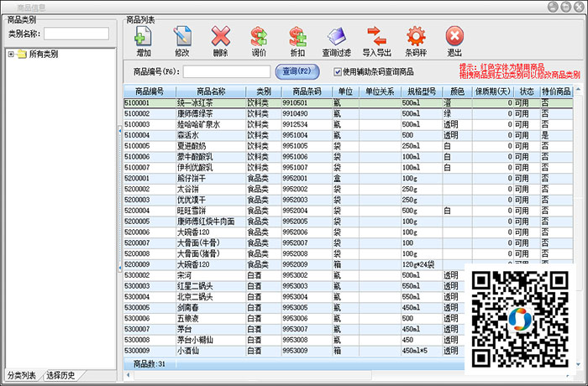Click the horizontal scrollbar left arrow
The height and width of the screenshot is (386, 588).
coord(129,374)
